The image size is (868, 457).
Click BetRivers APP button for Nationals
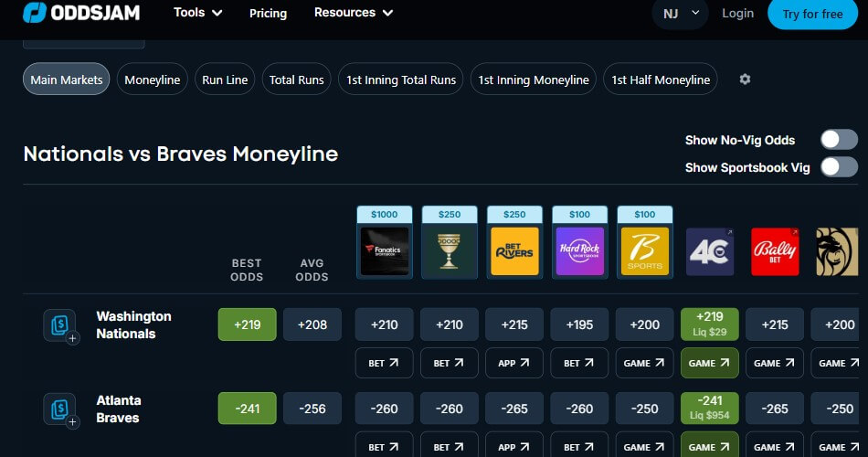point(514,363)
